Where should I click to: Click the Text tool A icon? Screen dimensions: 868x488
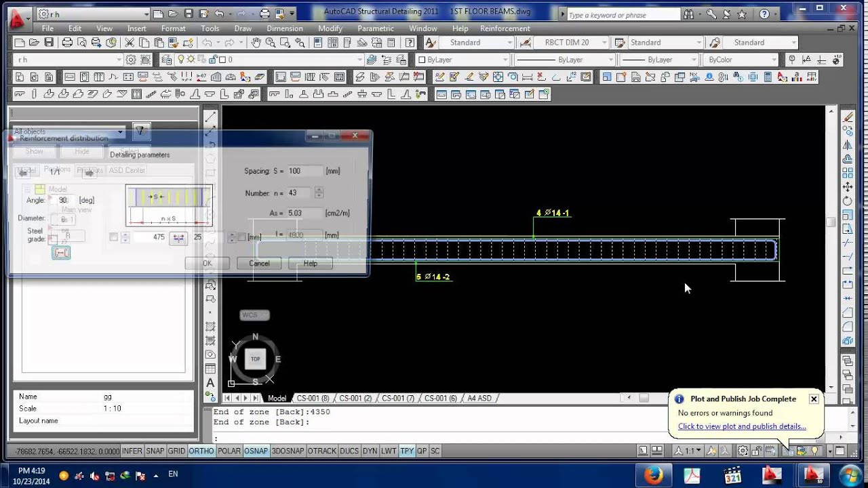pyautogui.click(x=210, y=383)
